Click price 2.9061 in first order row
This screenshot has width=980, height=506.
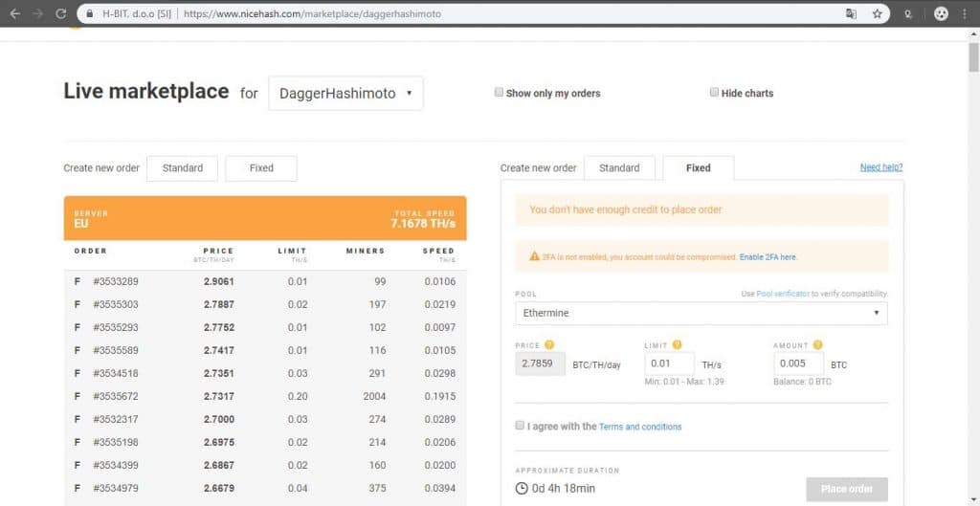(x=219, y=282)
